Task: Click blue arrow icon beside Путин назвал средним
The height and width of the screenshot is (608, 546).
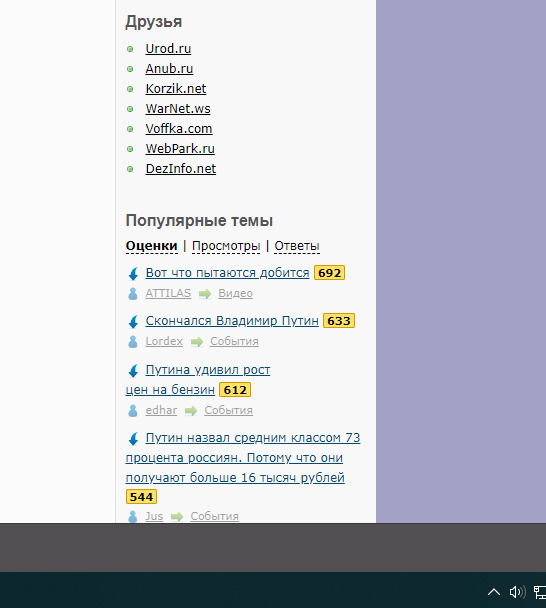Action: click(133, 439)
